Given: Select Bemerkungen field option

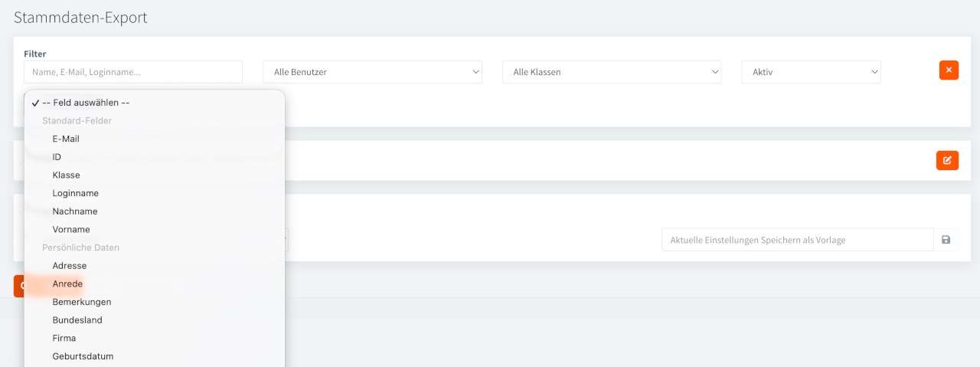Looking at the screenshot, I should click(82, 302).
